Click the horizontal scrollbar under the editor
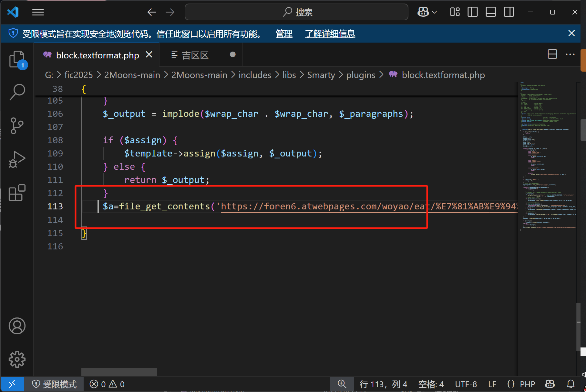The width and height of the screenshot is (586, 392). click(119, 371)
